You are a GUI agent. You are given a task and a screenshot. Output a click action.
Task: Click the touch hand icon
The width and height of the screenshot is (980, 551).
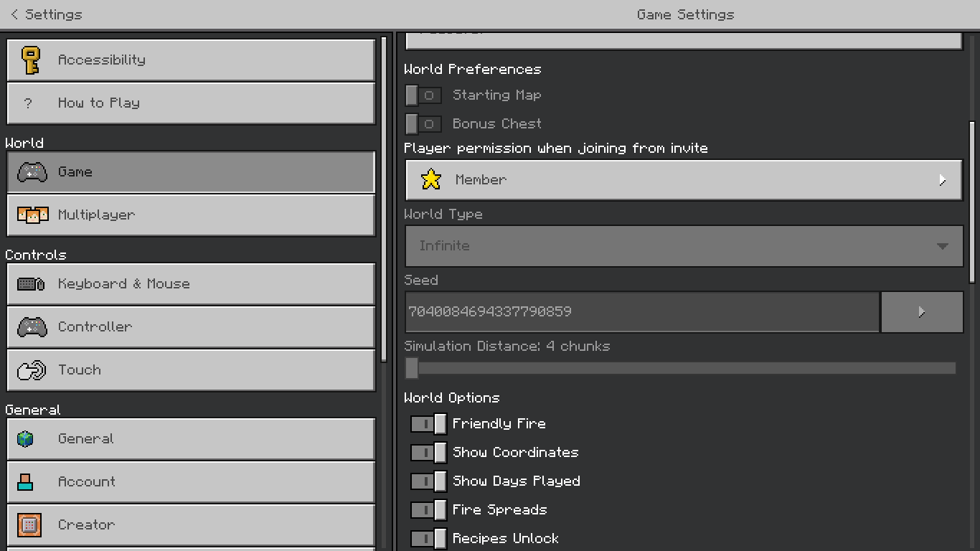31,370
